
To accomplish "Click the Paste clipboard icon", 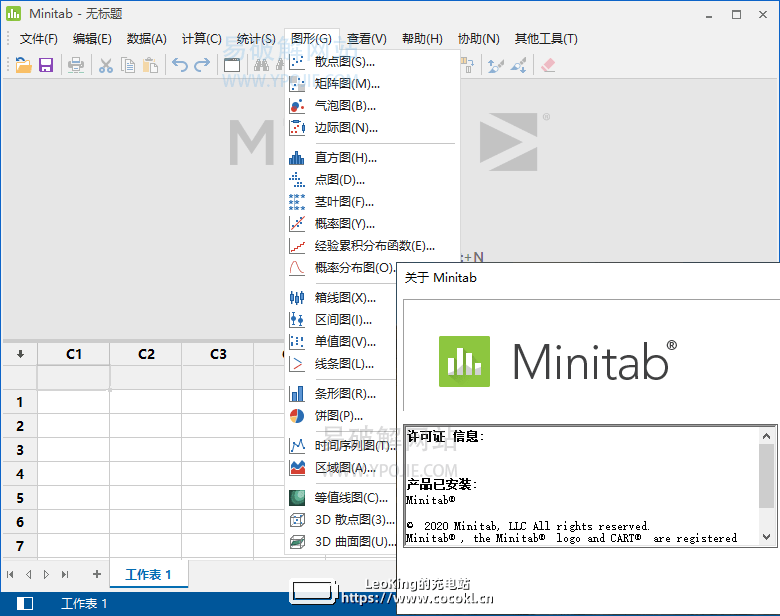I will [150, 65].
